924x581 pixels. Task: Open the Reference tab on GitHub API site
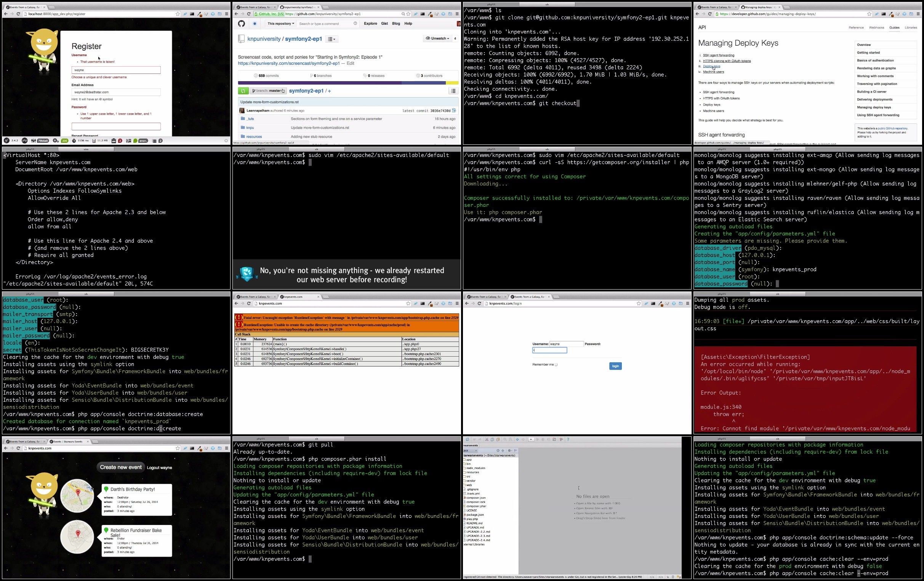point(856,28)
